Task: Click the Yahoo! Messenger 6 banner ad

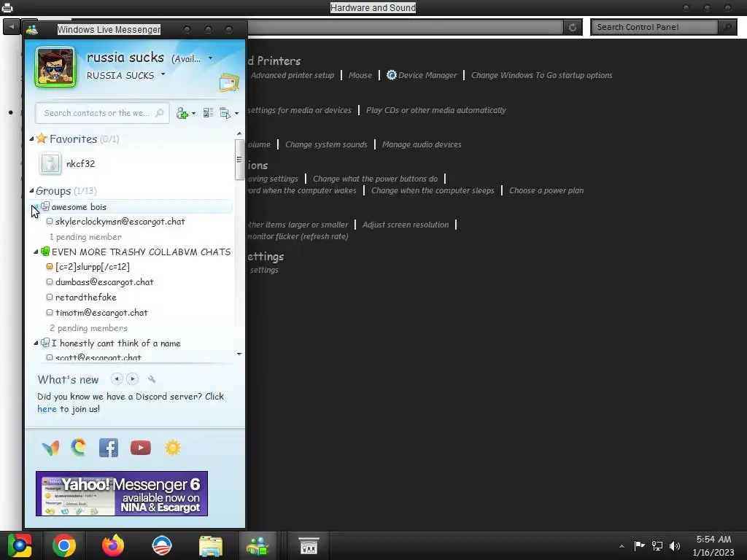Action: pos(122,494)
